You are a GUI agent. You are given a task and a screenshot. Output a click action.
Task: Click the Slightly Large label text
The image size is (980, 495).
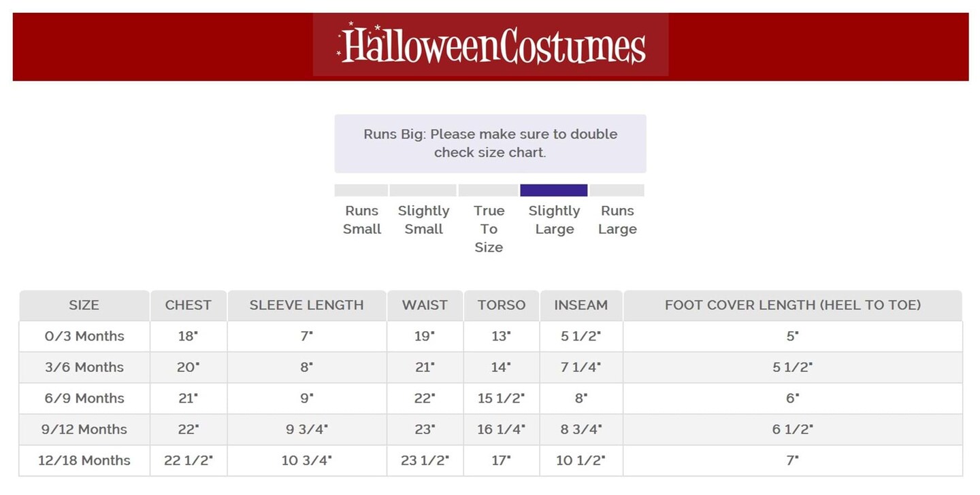pos(554,220)
